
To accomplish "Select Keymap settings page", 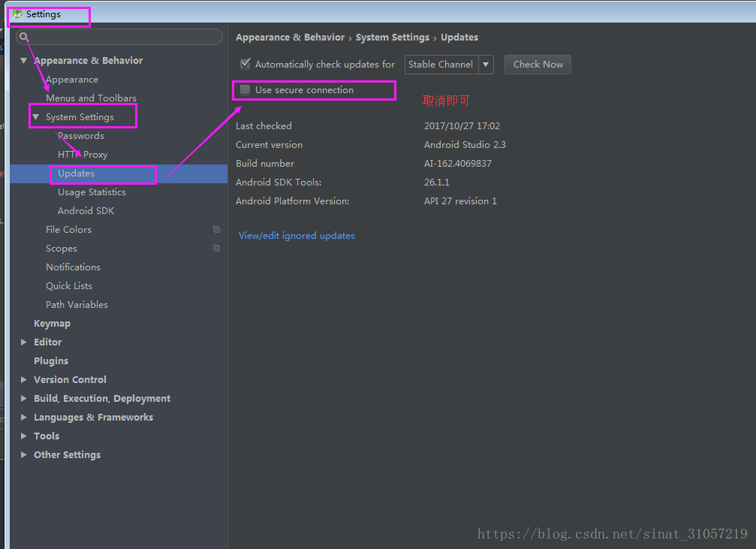I will pyautogui.click(x=52, y=324).
